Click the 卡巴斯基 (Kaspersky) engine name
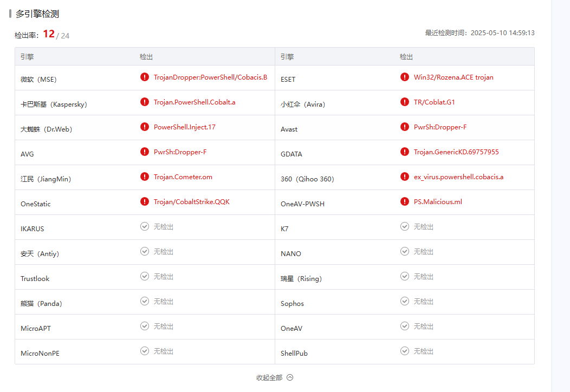The image size is (570, 392). 54,104
